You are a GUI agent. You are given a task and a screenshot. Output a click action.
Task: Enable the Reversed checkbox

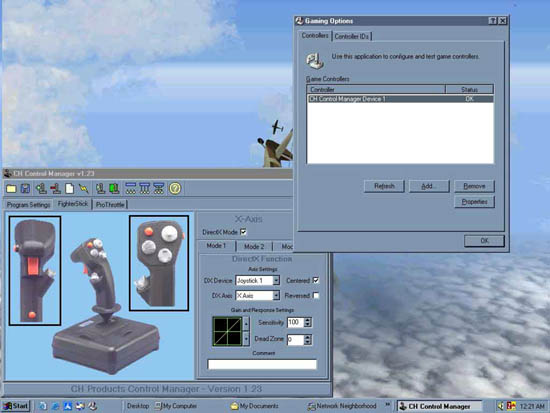tap(316, 295)
